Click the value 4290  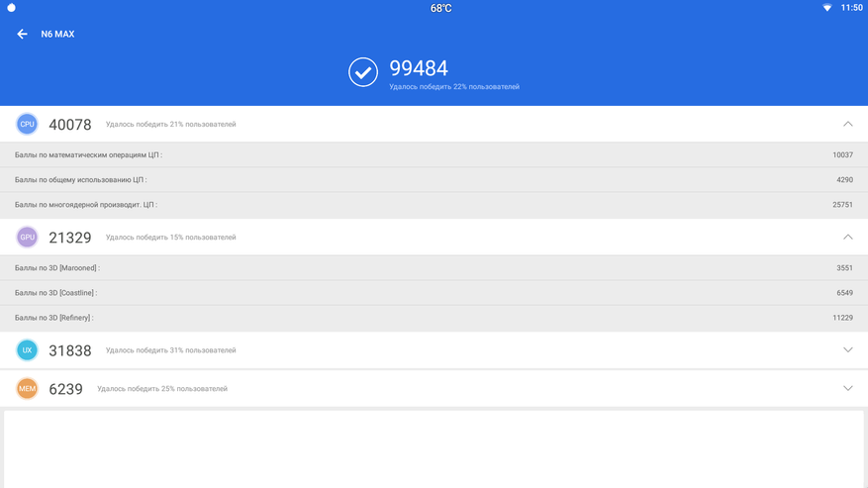845,180
